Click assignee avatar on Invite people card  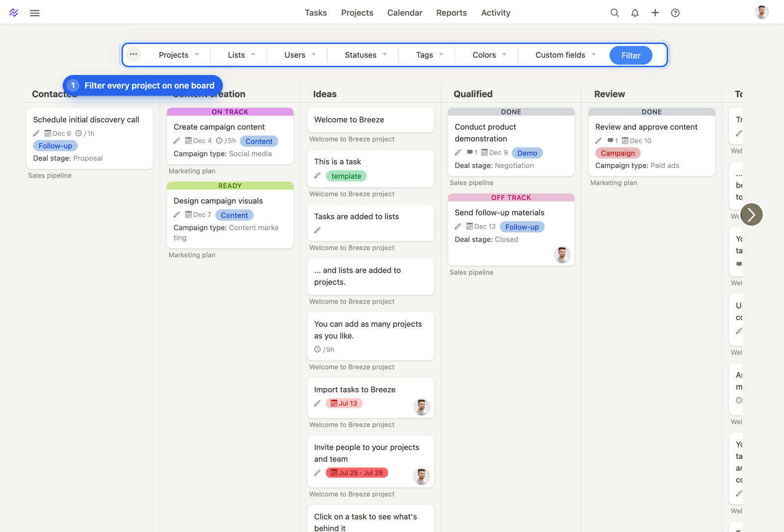[x=421, y=477]
